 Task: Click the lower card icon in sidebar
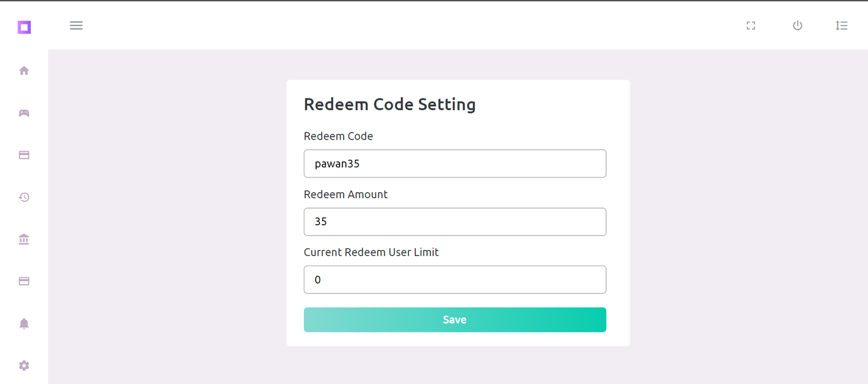point(24,281)
